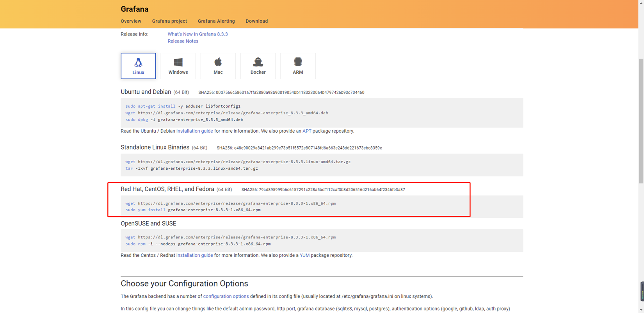Click the Standalone Linux Binaries heading

[x=155, y=148]
